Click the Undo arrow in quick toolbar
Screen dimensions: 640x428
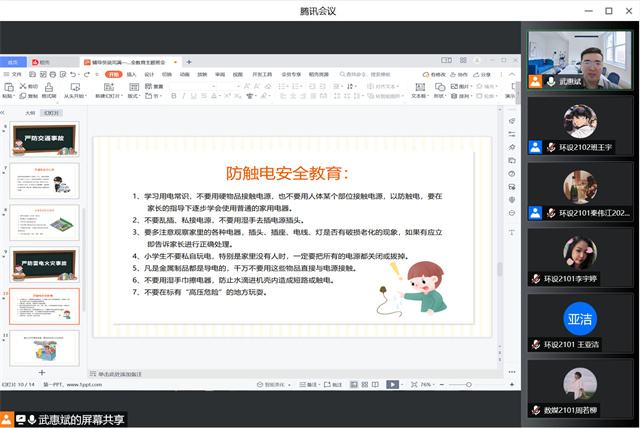tap(73, 74)
